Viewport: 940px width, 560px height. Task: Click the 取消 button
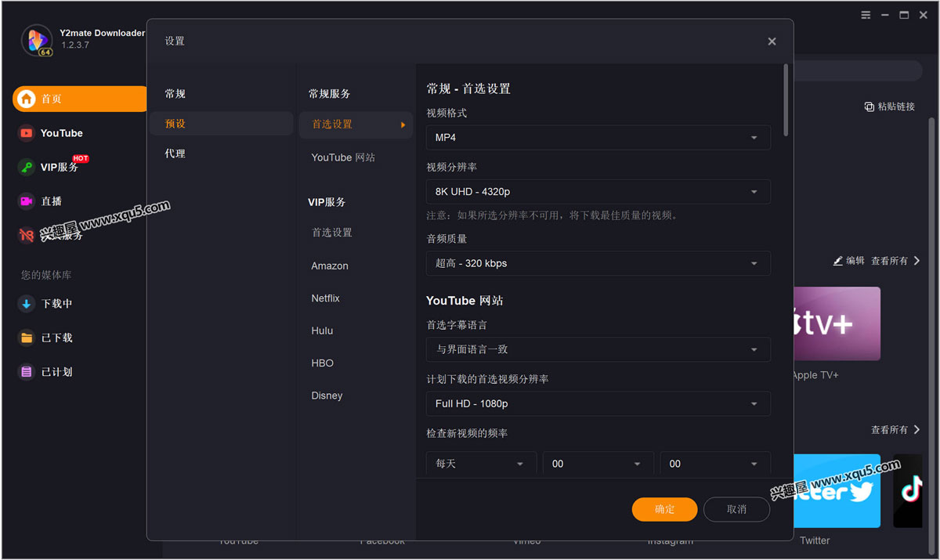(736, 509)
